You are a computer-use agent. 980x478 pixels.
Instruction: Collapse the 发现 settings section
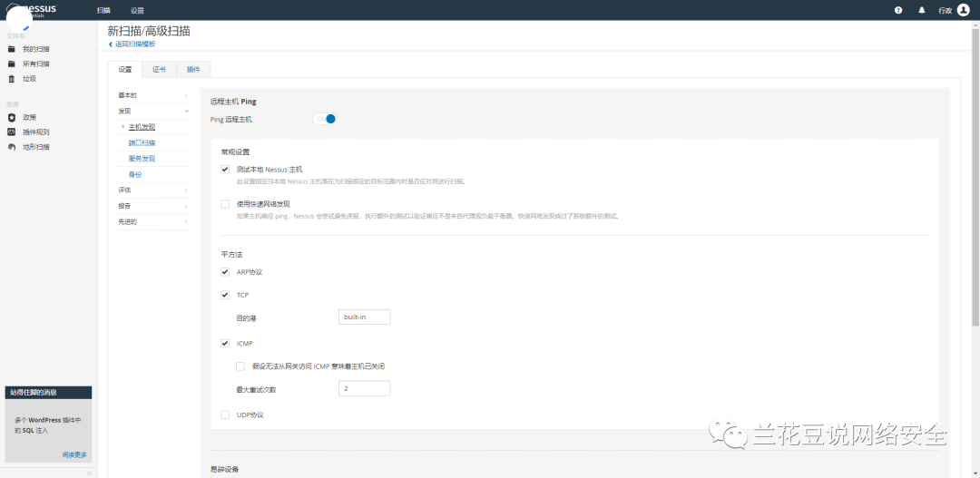152,111
